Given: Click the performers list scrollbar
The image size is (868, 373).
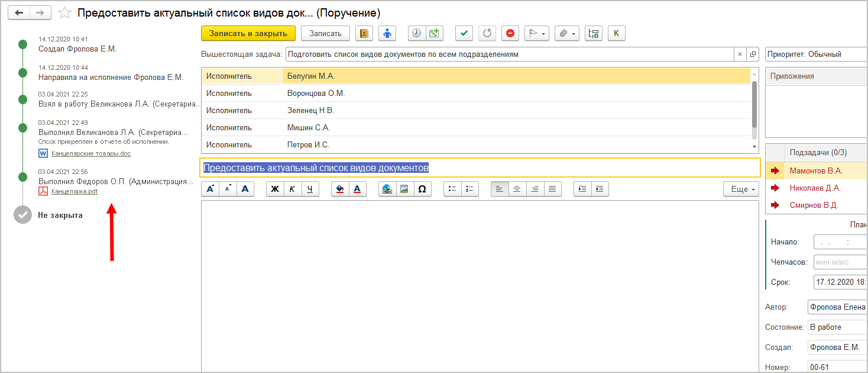Looking at the screenshot, I should click(754, 104).
